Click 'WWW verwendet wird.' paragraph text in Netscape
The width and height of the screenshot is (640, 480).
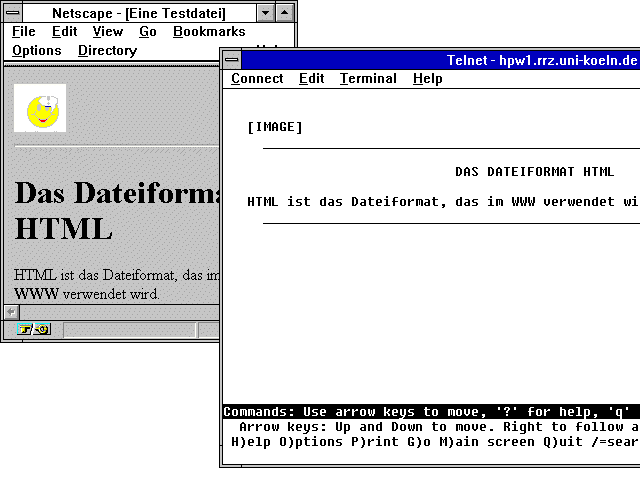click(x=87, y=294)
